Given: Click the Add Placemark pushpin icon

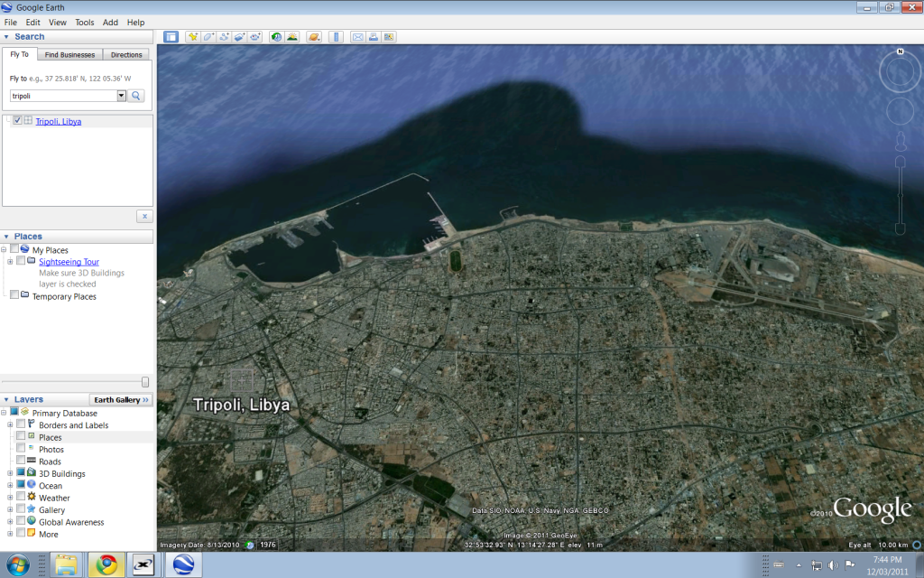Looking at the screenshot, I should (x=193, y=37).
